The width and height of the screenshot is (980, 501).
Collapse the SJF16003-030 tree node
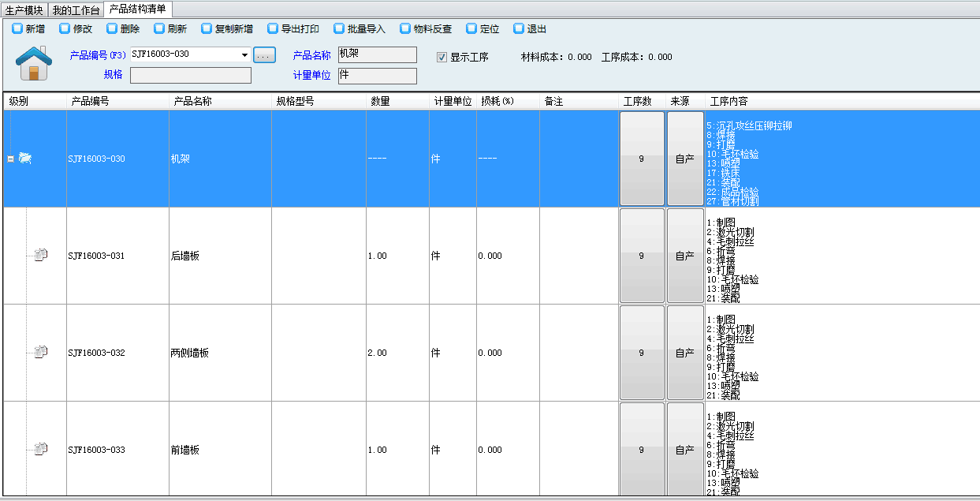click(x=10, y=159)
